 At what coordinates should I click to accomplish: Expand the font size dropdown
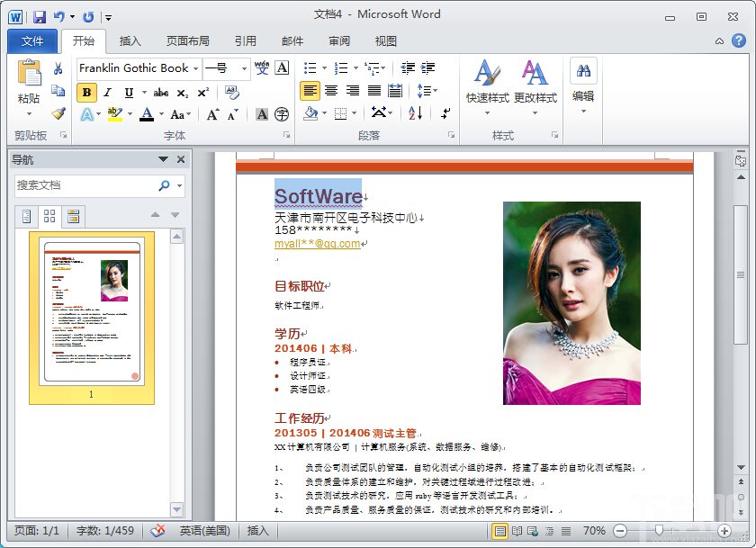point(243,67)
